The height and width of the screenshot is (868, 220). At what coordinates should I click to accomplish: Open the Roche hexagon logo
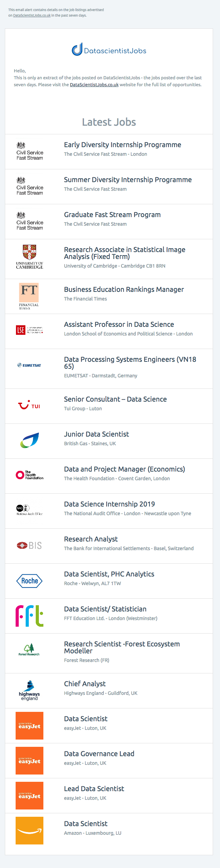coord(29,581)
